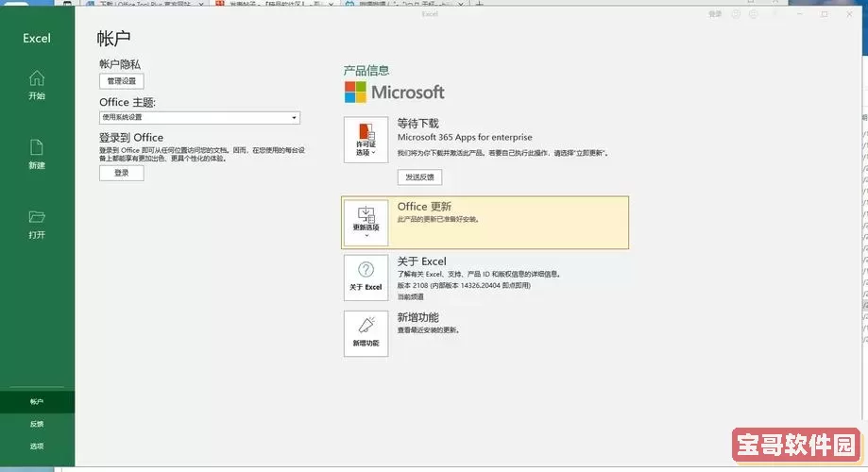Open the 新建 (New) page icon
The height and width of the screenshot is (472, 868).
pos(37,155)
